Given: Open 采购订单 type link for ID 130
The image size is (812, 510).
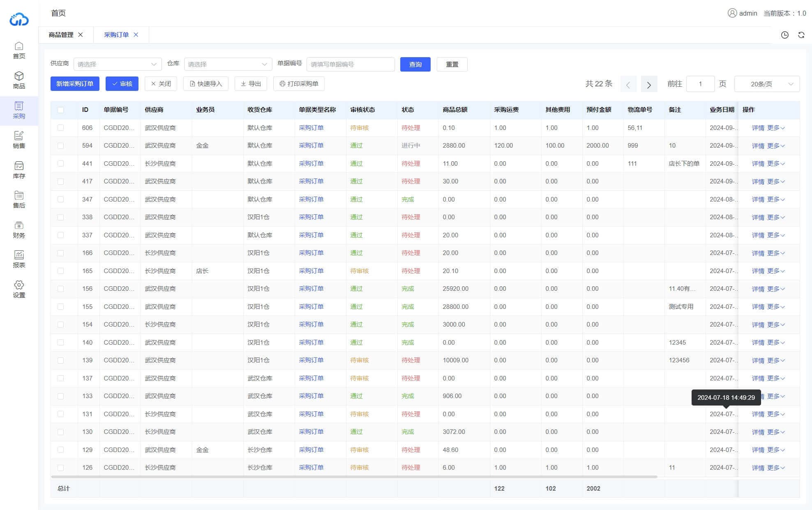Looking at the screenshot, I should coord(311,432).
